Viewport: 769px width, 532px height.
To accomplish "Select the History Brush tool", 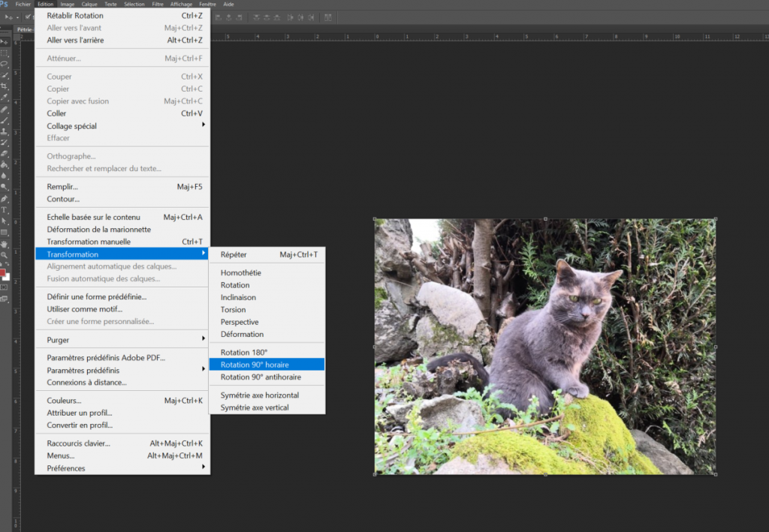I will point(5,143).
